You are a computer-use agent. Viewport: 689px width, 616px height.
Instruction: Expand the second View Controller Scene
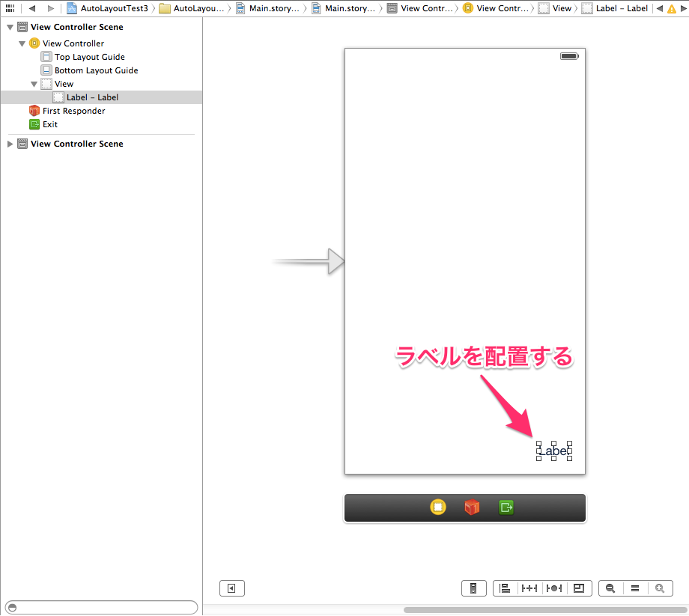(8, 143)
